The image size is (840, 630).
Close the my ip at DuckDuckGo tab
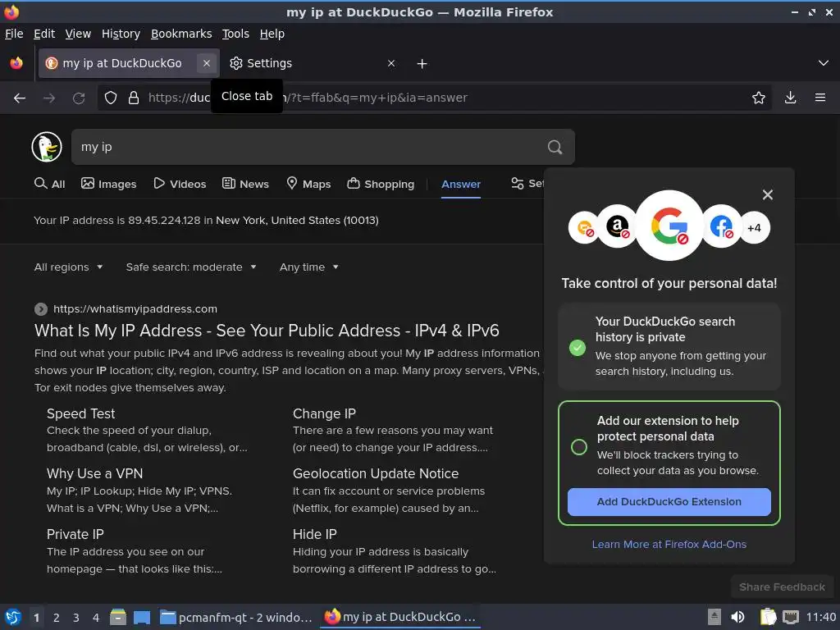click(x=207, y=63)
